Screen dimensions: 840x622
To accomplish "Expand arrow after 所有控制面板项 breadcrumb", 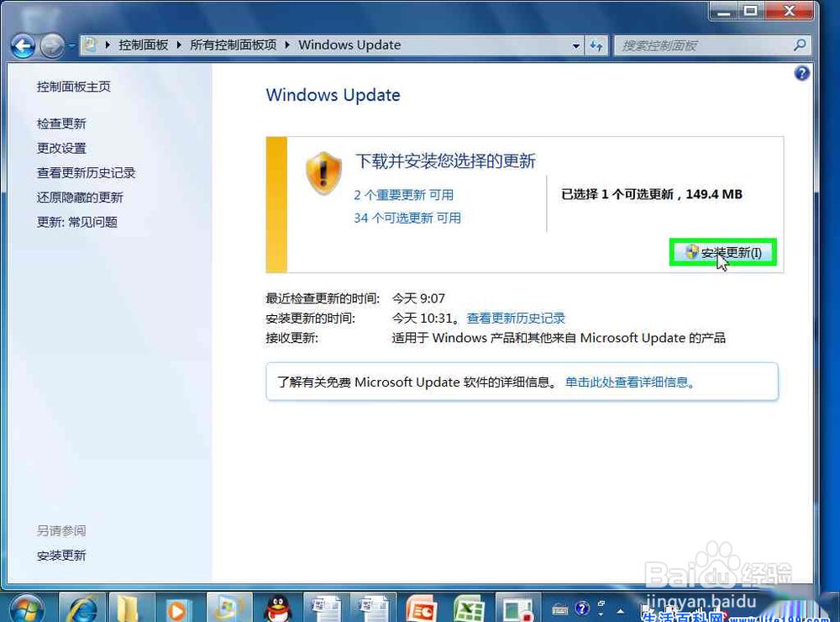I will (287, 45).
